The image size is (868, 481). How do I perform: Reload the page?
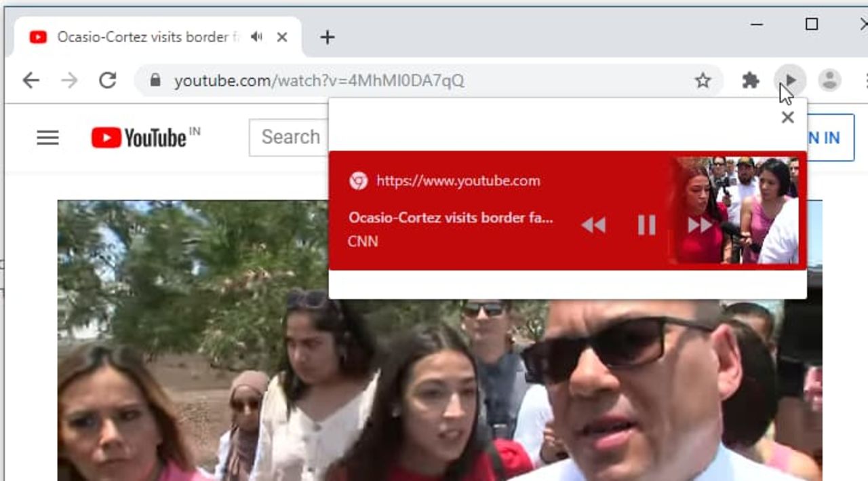pyautogui.click(x=108, y=80)
